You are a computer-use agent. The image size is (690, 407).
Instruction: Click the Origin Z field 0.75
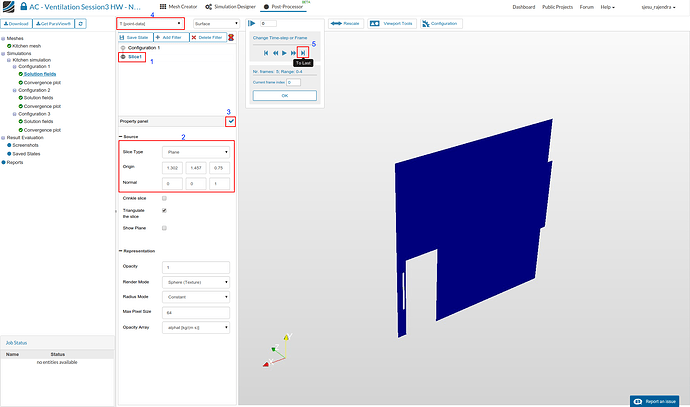[x=219, y=168]
